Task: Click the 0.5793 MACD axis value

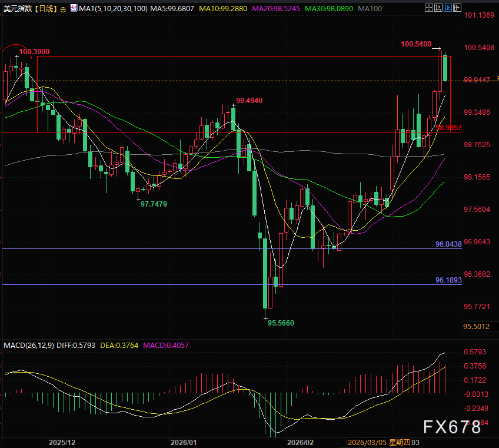Action: pyautogui.click(x=475, y=352)
